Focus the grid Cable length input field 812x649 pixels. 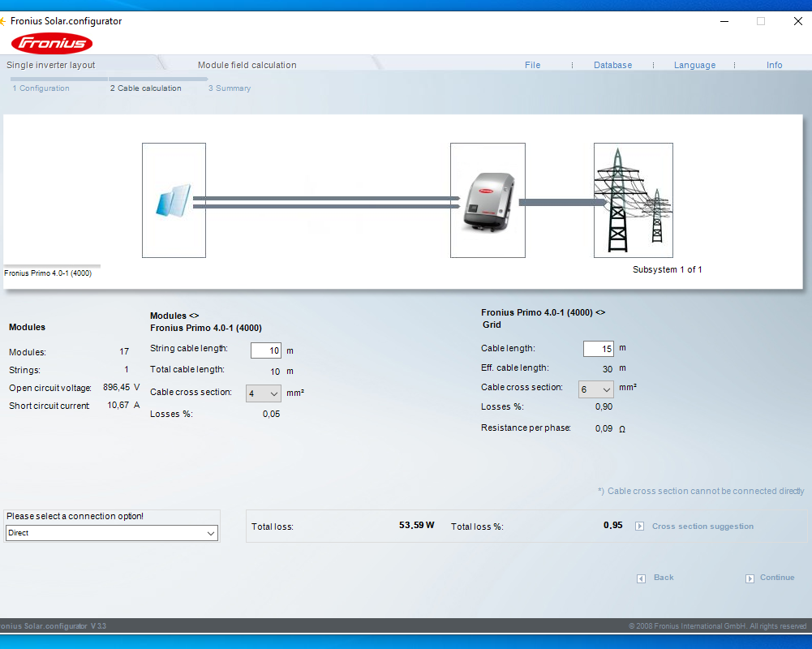pos(598,348)
